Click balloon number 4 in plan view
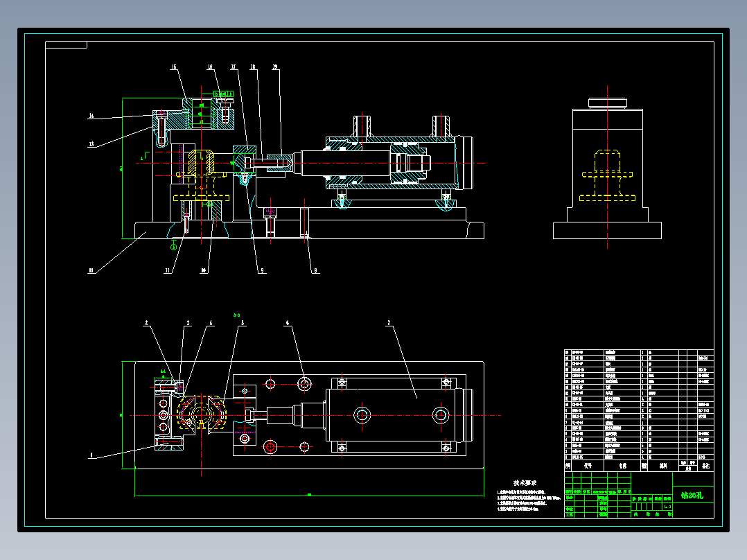 click(x=211, y=323)
